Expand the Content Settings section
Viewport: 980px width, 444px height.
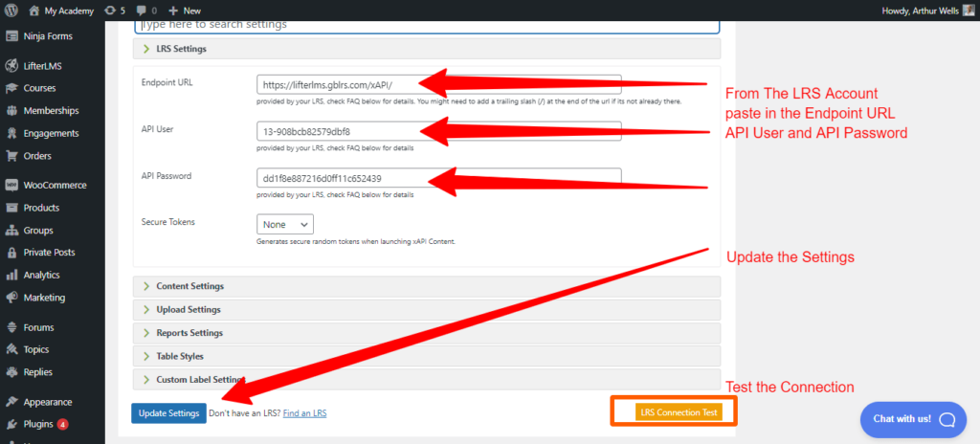coord(426,286)
